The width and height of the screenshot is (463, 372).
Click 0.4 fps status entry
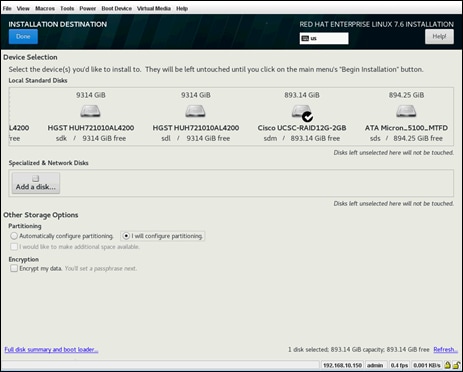pyautogui.click(x=399, y=365)
